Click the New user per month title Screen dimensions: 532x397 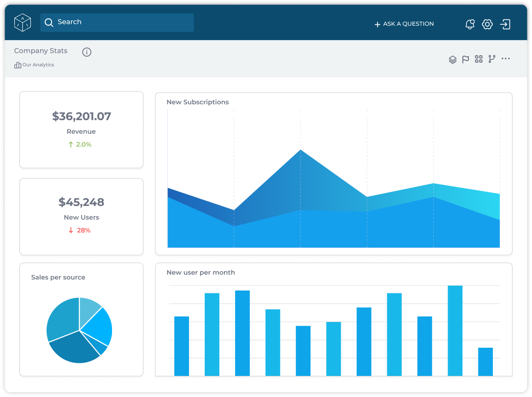pyautogui.click(x=201, y=273)
